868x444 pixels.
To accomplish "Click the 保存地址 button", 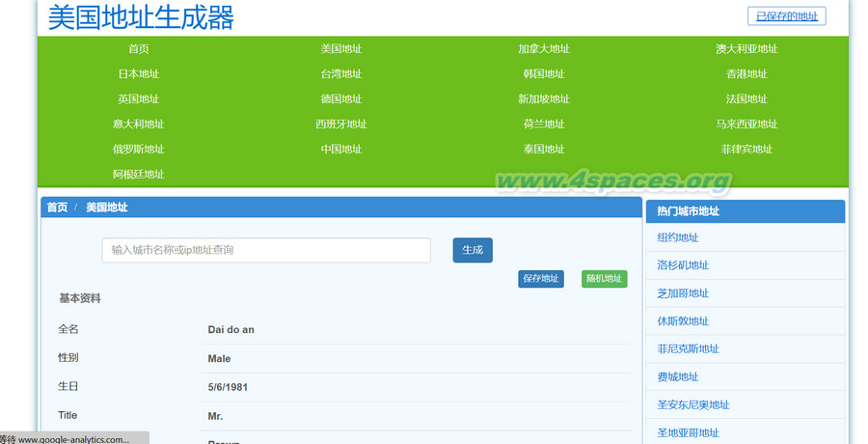I will click(x=541, y=279).
